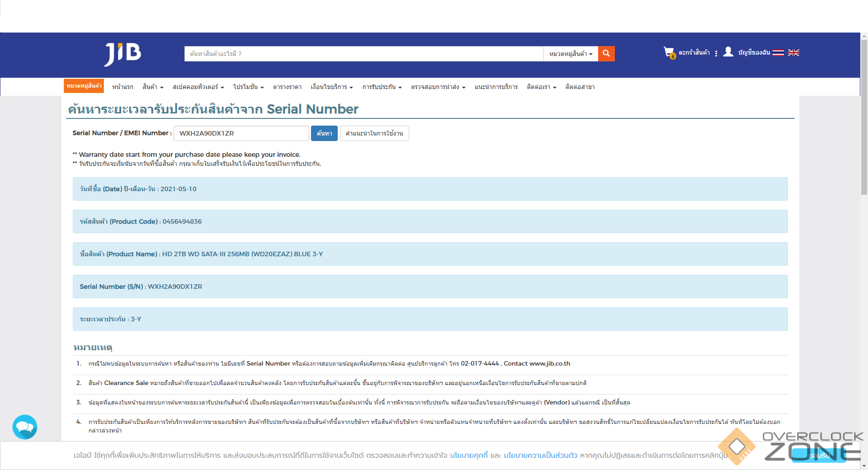
Task: Switch to English language UK flag
Action: (793, 52)
